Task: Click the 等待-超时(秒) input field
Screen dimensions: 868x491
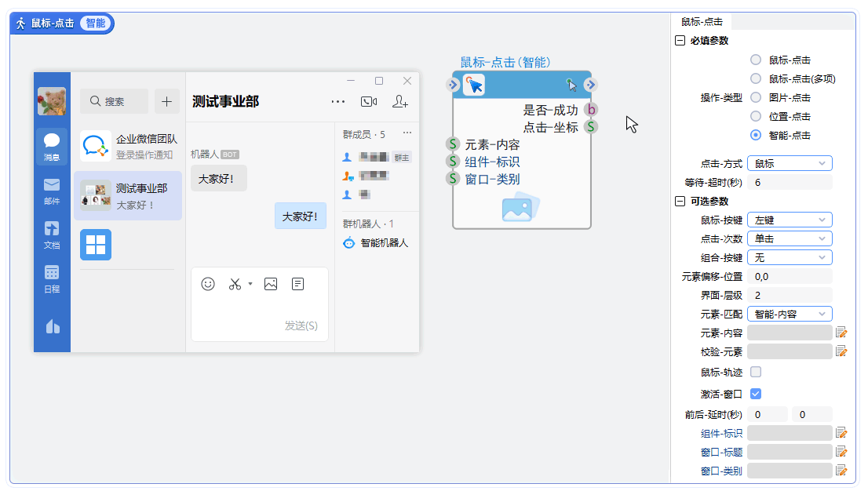Action: click(790, 182)
